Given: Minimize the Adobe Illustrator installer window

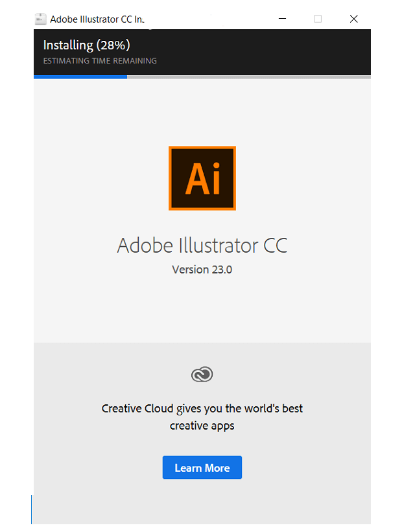Looking at the screenshot, I should click(x=282, y=19).
